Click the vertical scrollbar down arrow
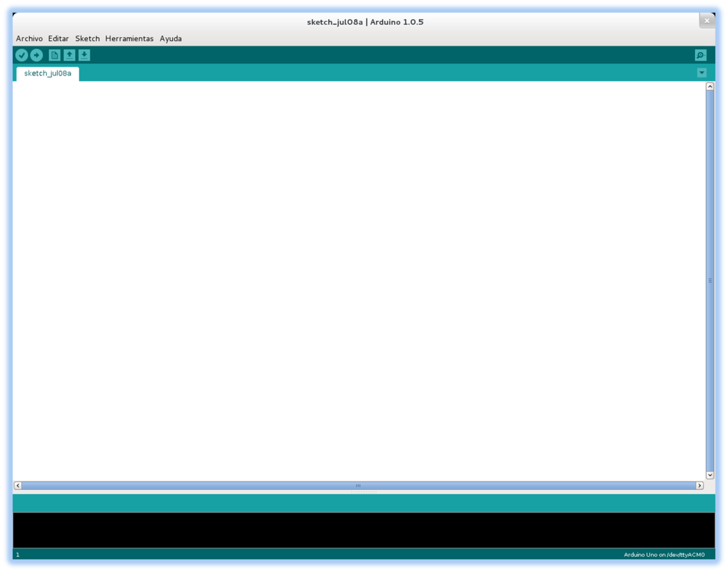Viewport: 728px width, 572px height. [710, 475]
